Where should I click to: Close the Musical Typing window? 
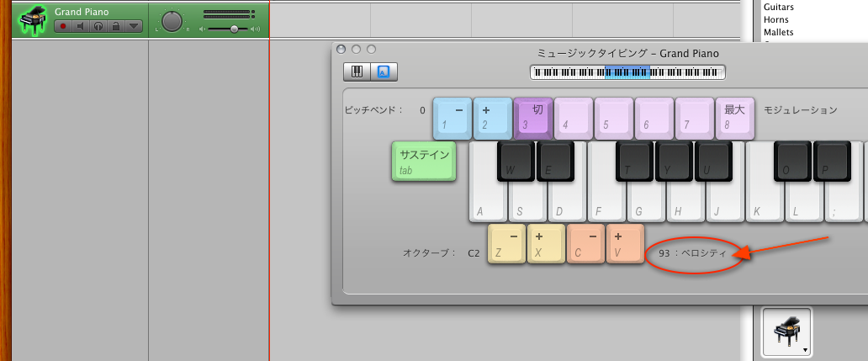[x=341, y=50]
